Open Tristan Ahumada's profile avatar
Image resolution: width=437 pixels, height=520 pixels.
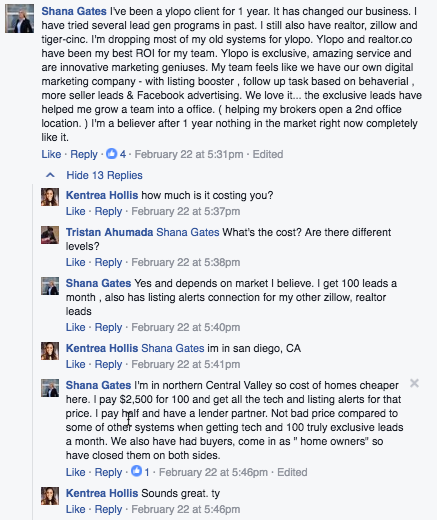(50, 235)
